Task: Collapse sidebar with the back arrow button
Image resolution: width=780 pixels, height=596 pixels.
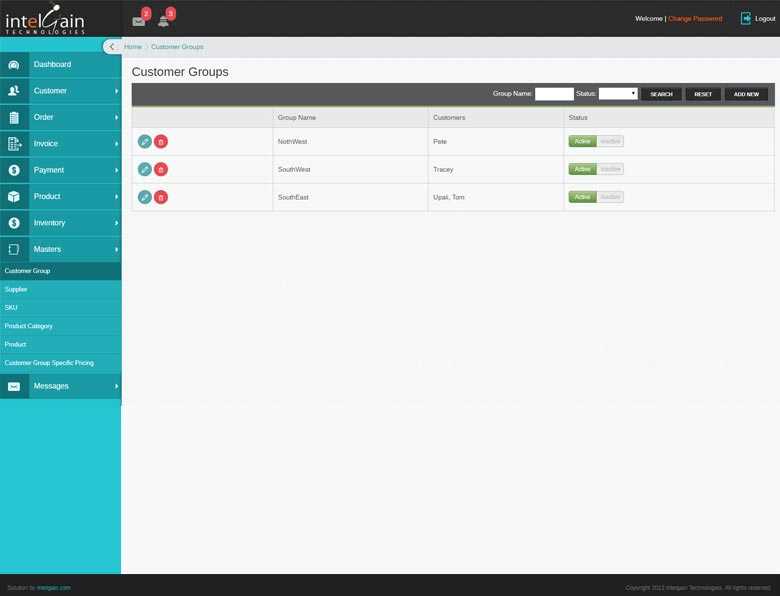Action: (112, 47)
